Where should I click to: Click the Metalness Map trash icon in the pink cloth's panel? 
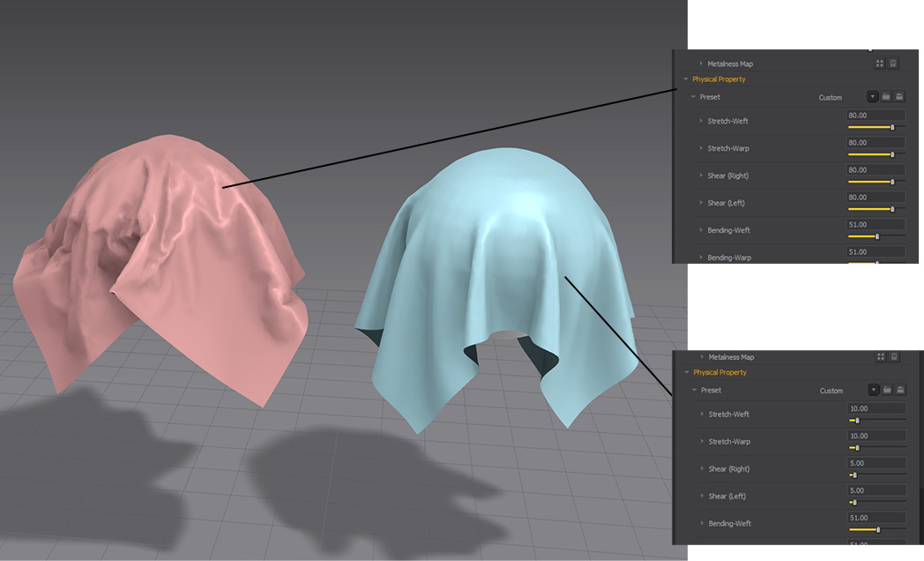pyautogui.click(x=892, y=64)
